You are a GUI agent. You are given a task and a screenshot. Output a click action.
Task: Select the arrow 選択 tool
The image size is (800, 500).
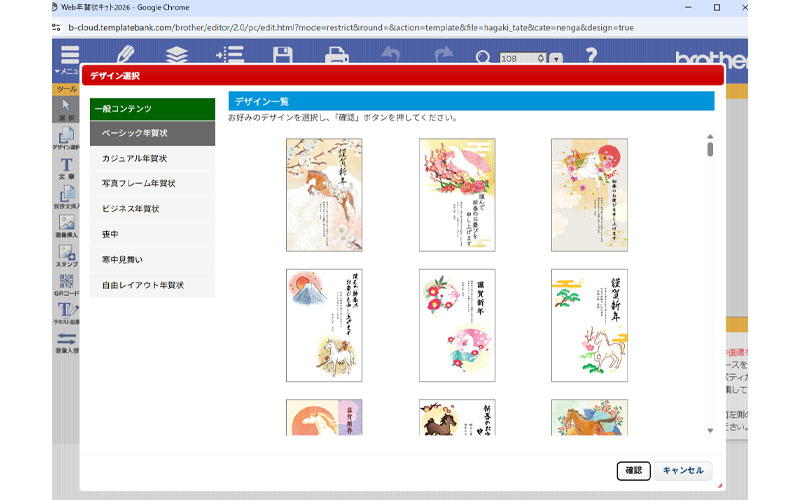click(66, 108)
